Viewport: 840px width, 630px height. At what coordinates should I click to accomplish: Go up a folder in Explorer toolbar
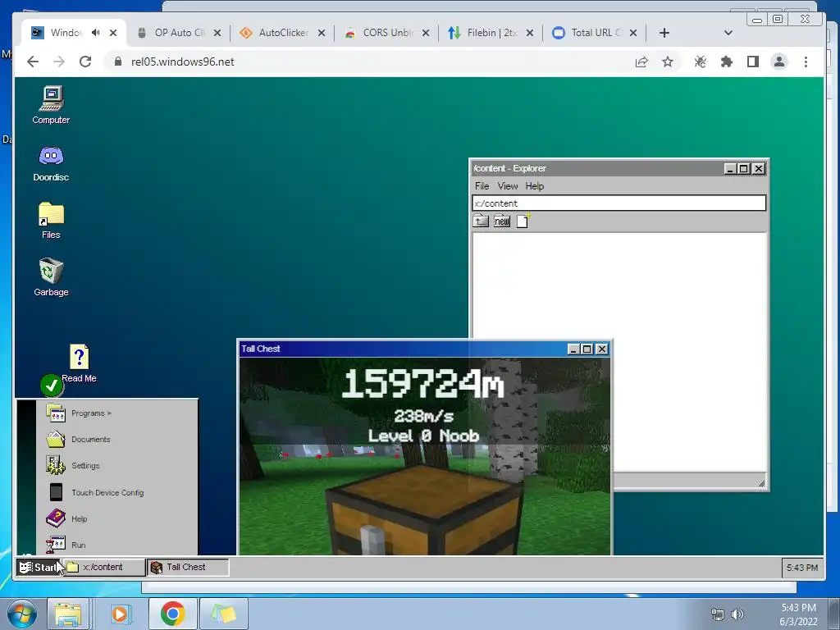(481, 221)
